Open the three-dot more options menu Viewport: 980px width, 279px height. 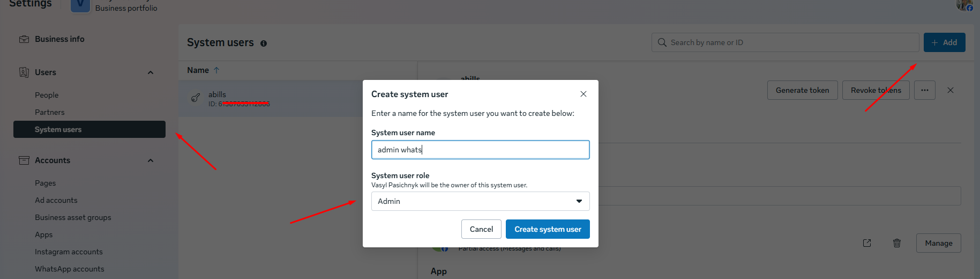tap(924, 90)
